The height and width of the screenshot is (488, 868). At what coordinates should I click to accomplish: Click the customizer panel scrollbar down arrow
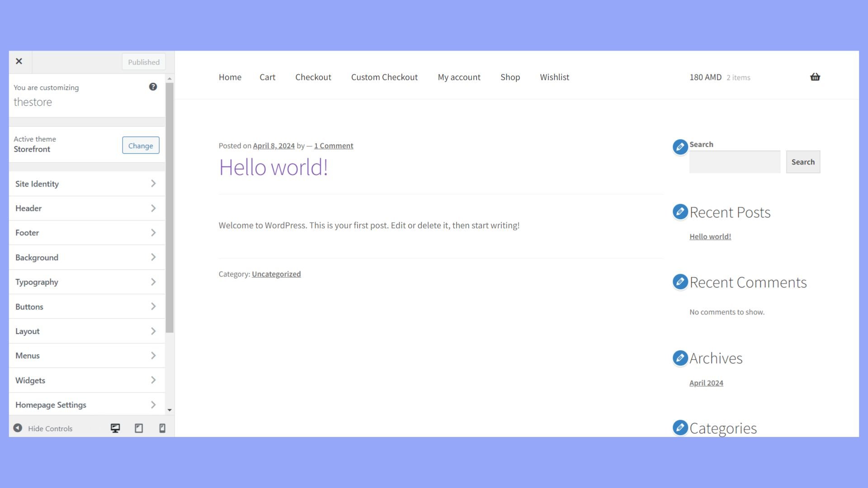[170, 410]
